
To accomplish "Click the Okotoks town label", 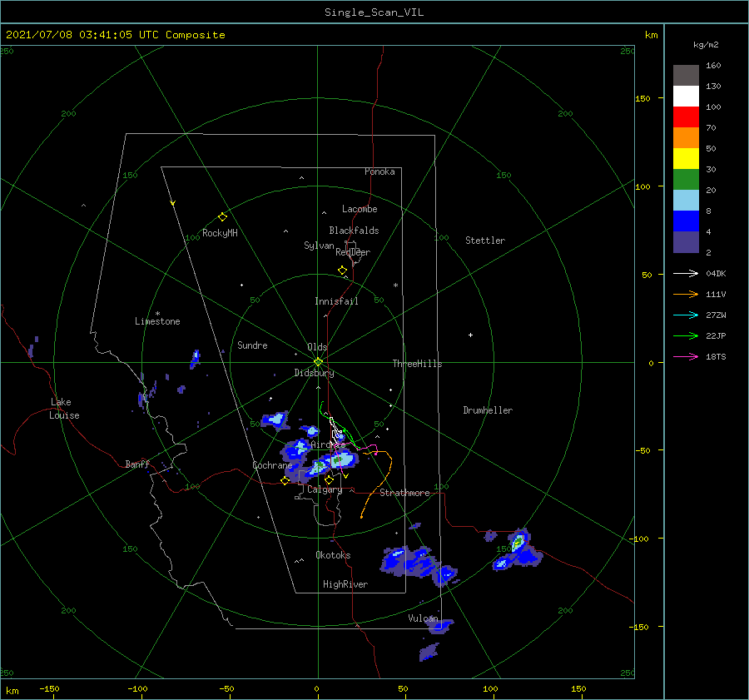I will 333,555.
